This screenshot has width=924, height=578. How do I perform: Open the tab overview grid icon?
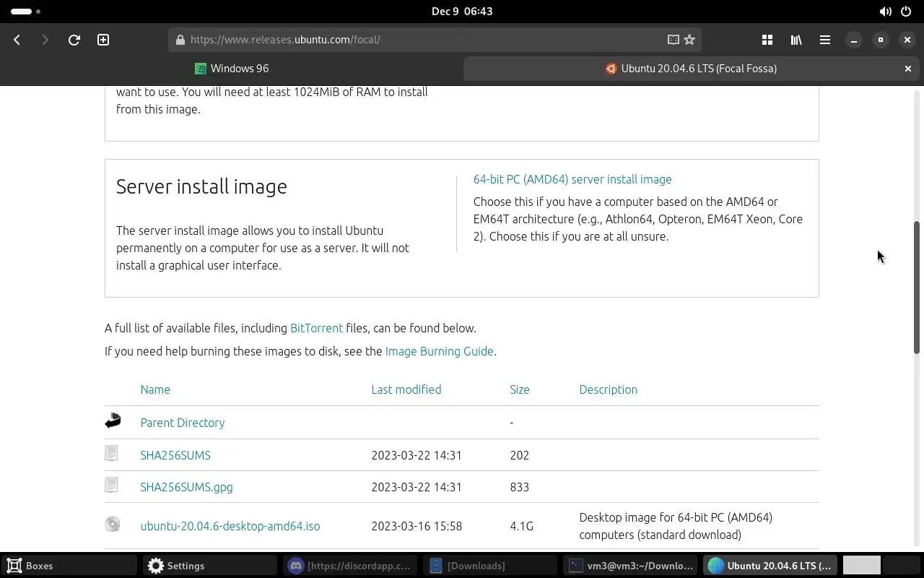click(767, 40)
